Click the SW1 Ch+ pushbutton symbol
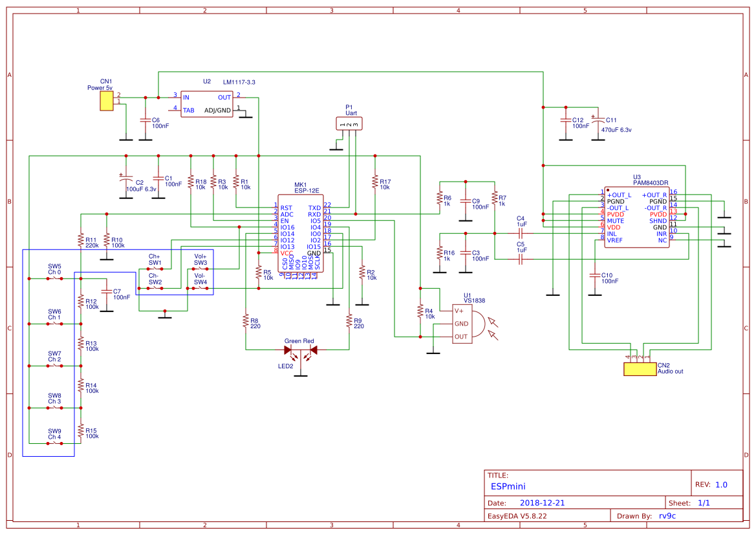 (155, 269)
